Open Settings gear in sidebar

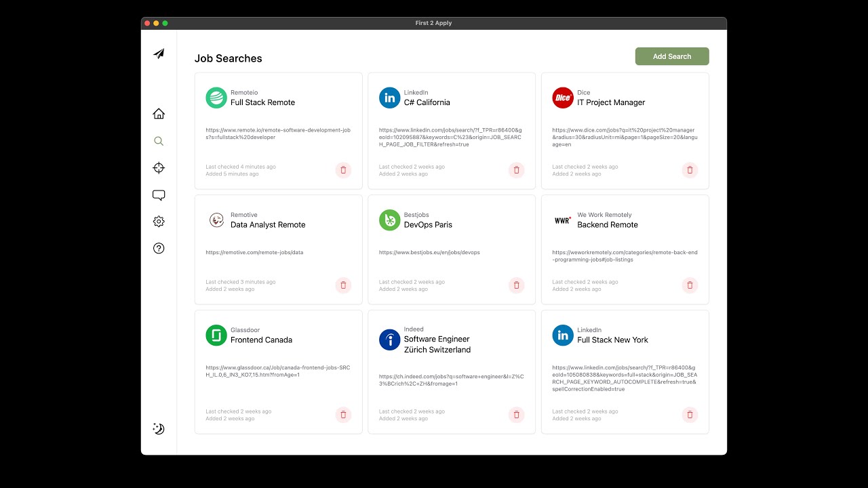159,222
